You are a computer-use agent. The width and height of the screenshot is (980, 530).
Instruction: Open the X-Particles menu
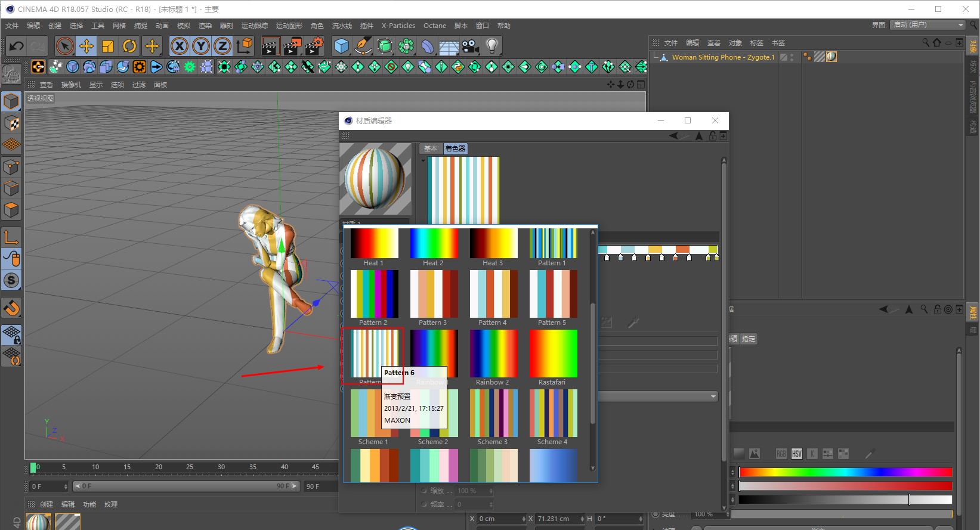pos(398,26)
